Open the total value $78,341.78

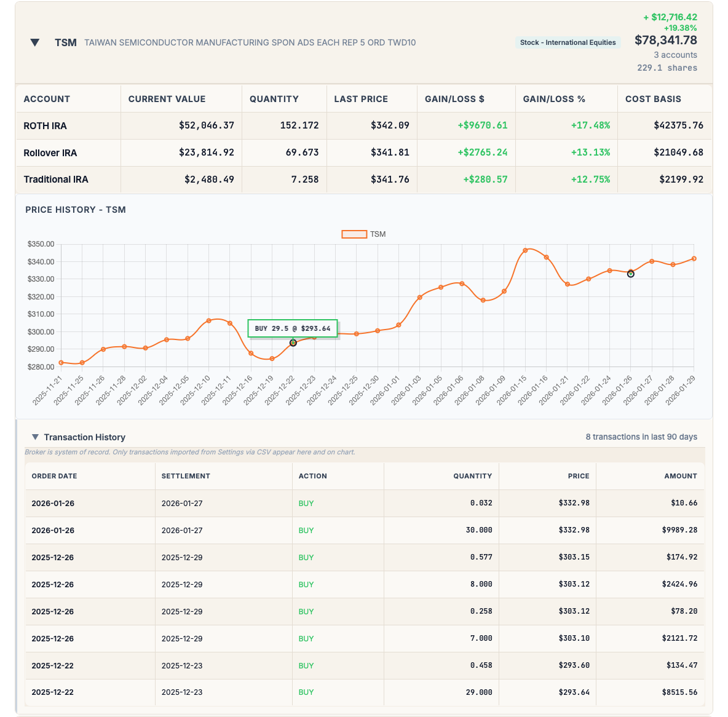(666, 40)
